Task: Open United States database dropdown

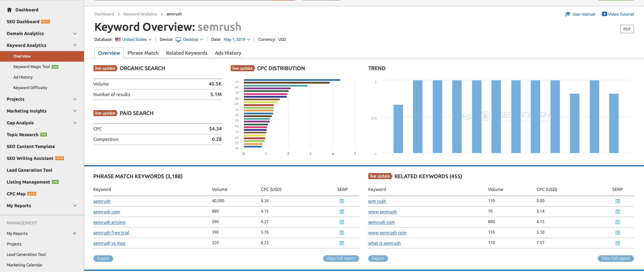Action: [x=136, y=40]
